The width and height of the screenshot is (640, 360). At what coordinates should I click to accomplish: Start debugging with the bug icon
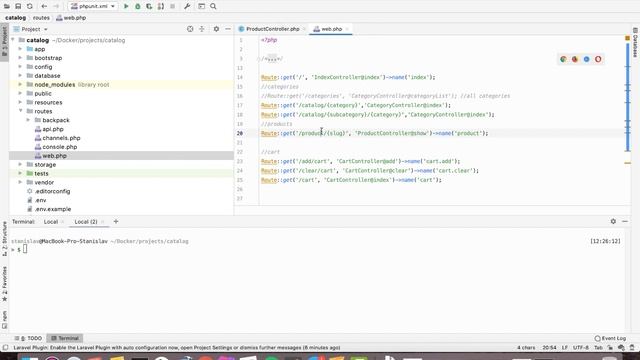[138, 6]
